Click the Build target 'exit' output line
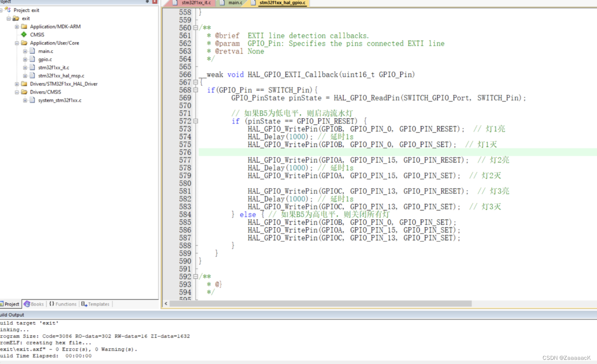 pyautogui.click(x=29, y=323)
